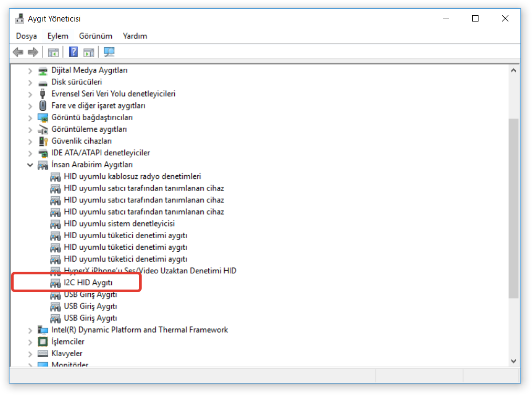Select HyperX iPhone'u Ses/Video Uzaktan Denetimi HID
The height and width of the screenshot is (395, 532).
point(150,271)
